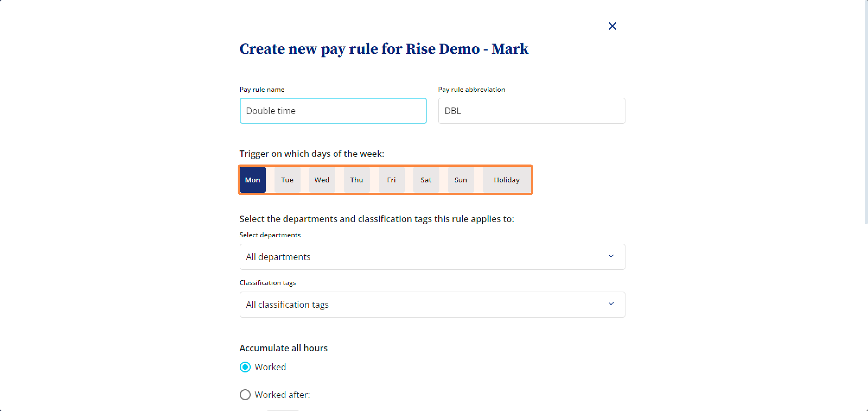
Task: Click the Pay rule abbreviation field
Action: click(x=531, y=110)
